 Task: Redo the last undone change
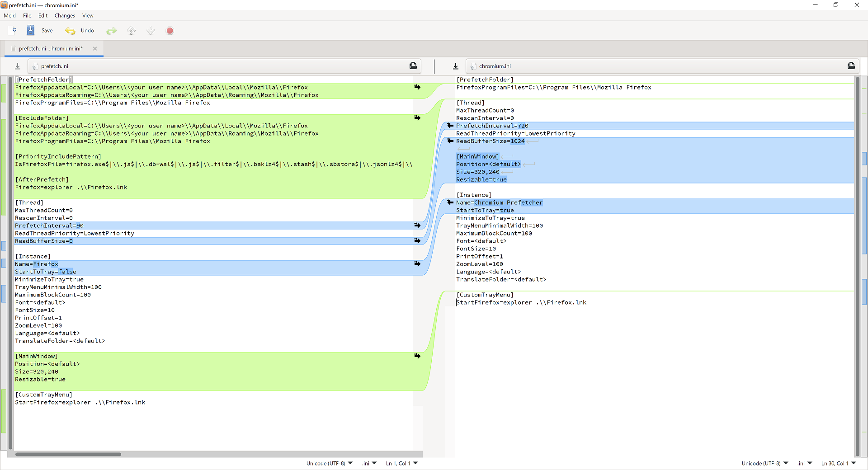coord(111,30)
